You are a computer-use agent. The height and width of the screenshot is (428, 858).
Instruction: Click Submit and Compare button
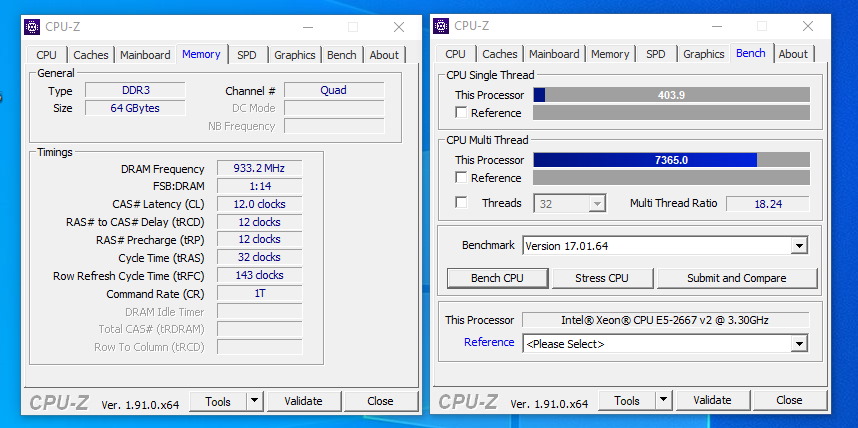737,278
